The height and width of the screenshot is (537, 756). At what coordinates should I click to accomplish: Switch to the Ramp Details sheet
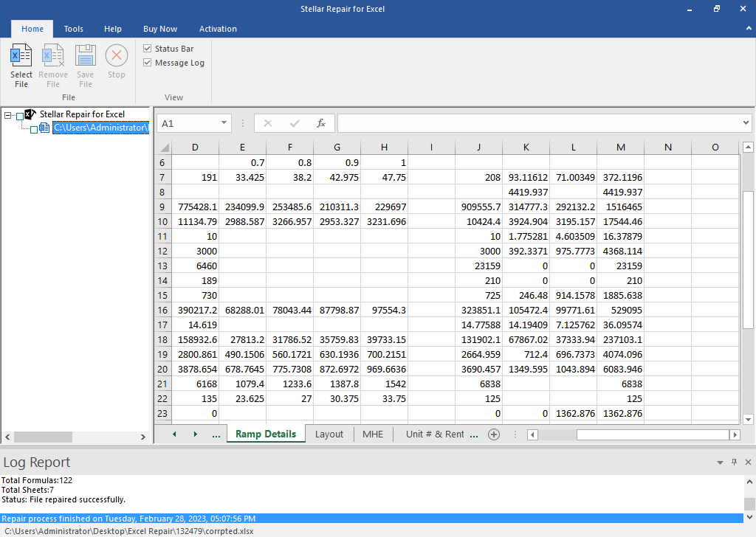[266, 434]
